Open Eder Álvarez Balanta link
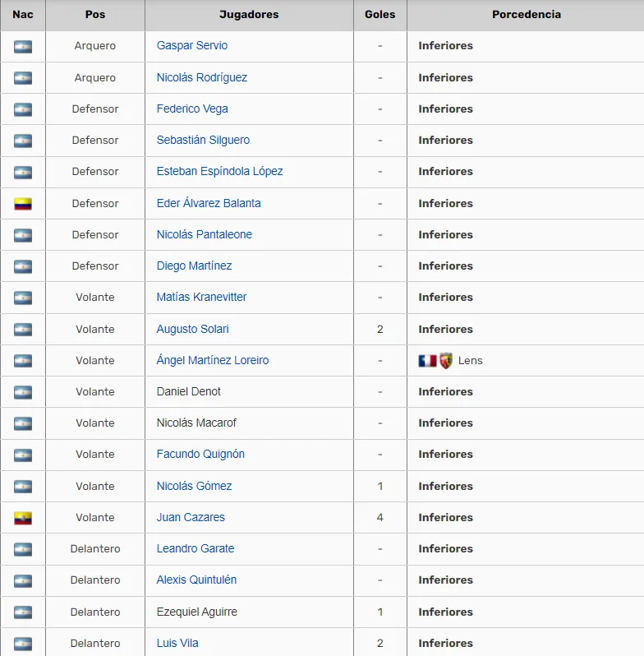This screenshot has width=644, height=656. tap(209, 203)
